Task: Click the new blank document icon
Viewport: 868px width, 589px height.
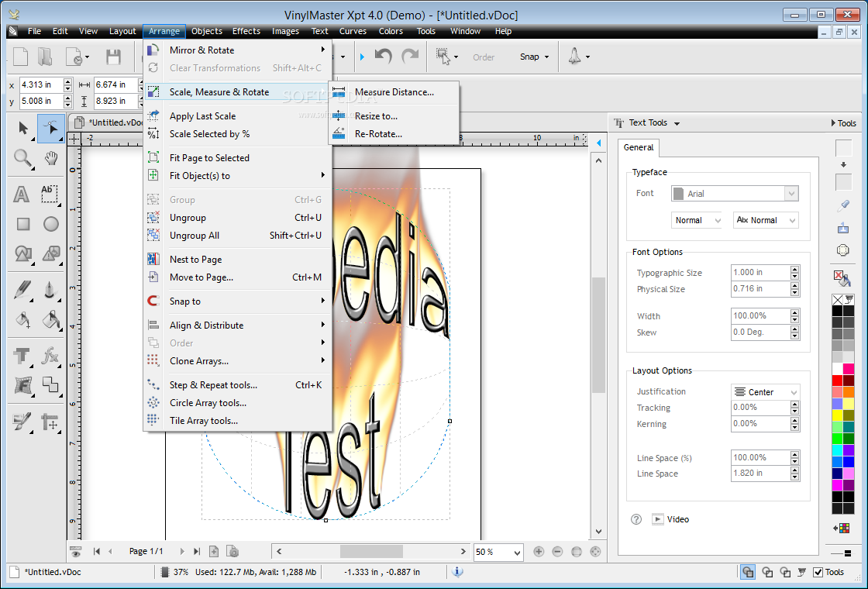Action: pyautogui.click(x=20, y=57)
